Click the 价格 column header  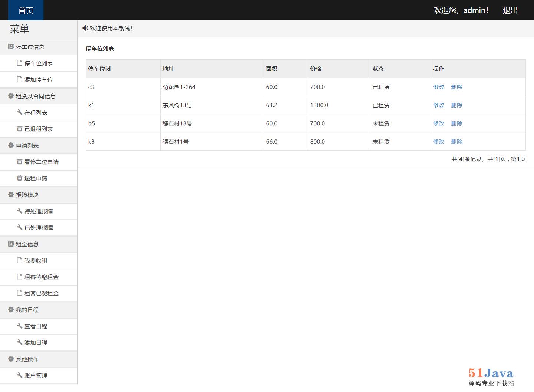pos(316,69)
